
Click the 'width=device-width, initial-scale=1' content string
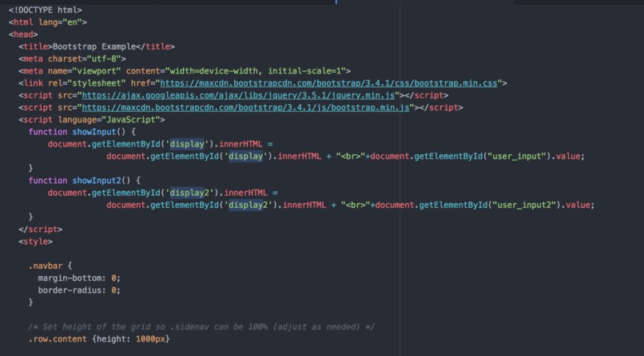click(256, 71)
